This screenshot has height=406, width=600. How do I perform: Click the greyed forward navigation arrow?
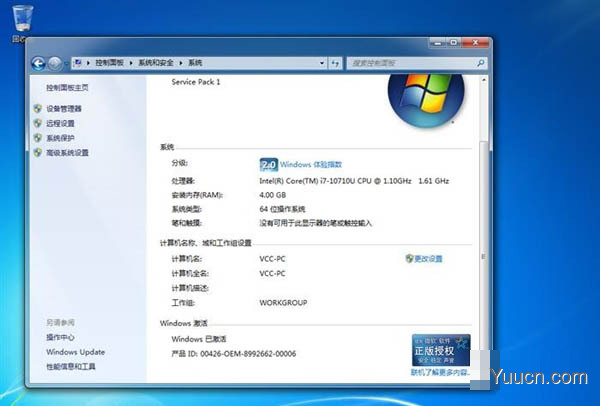[55, 63]
